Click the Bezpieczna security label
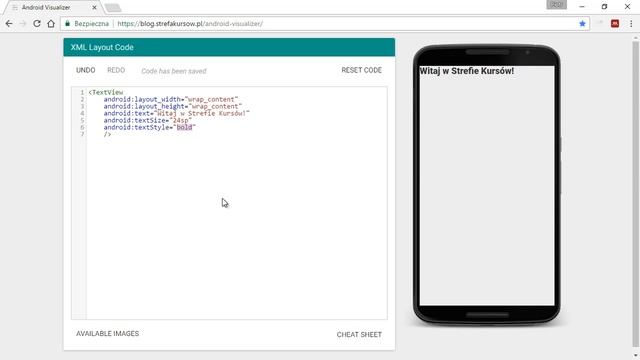Screen dimensions: 640x360 [x=91, y=24]
